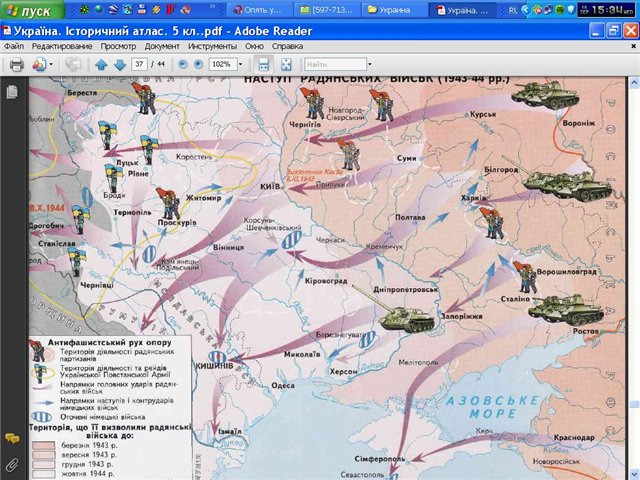This screenshot has width=640, height=480.
Task: Click the zoom percentage field showing 102%
Action: coord(222,64)
